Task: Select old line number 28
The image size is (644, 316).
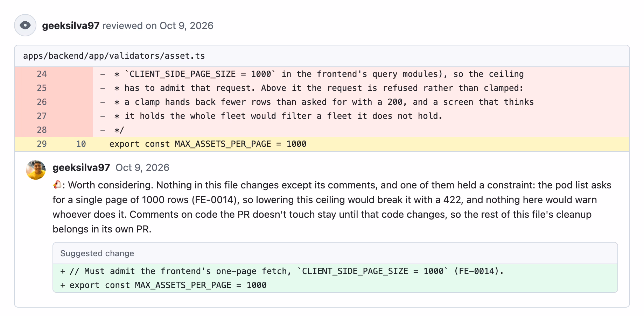Action: (x=42, y=130)
